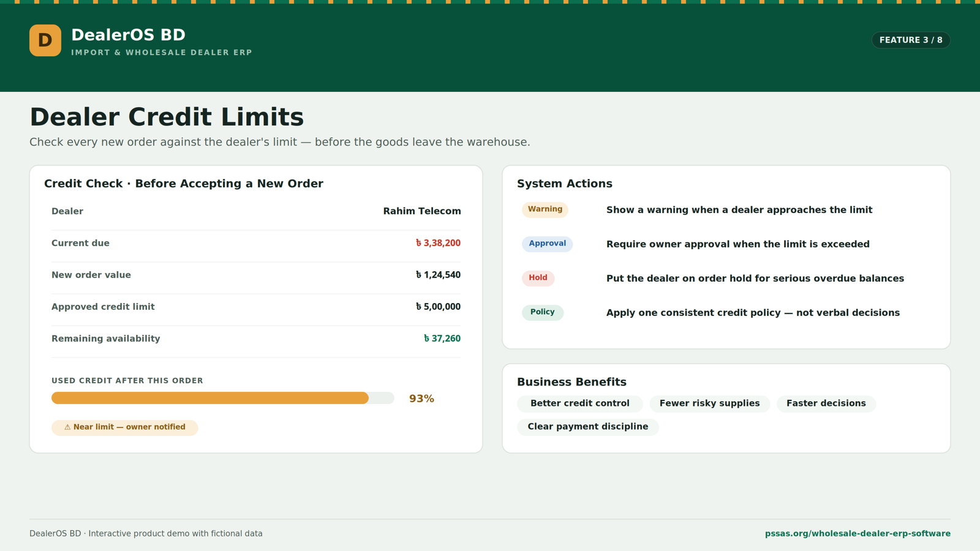Click the approved credit limit ৳ 5,00,000

(x=438, y=307)
